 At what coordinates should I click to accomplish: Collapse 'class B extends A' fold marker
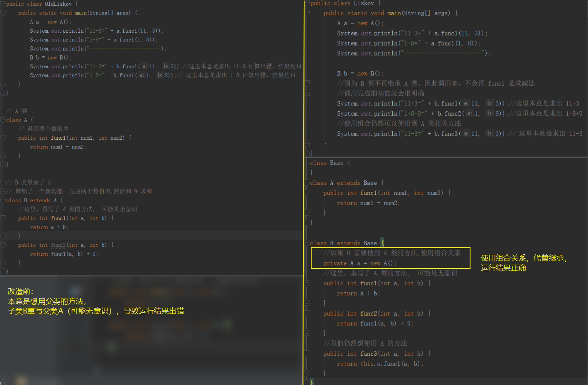2,201
